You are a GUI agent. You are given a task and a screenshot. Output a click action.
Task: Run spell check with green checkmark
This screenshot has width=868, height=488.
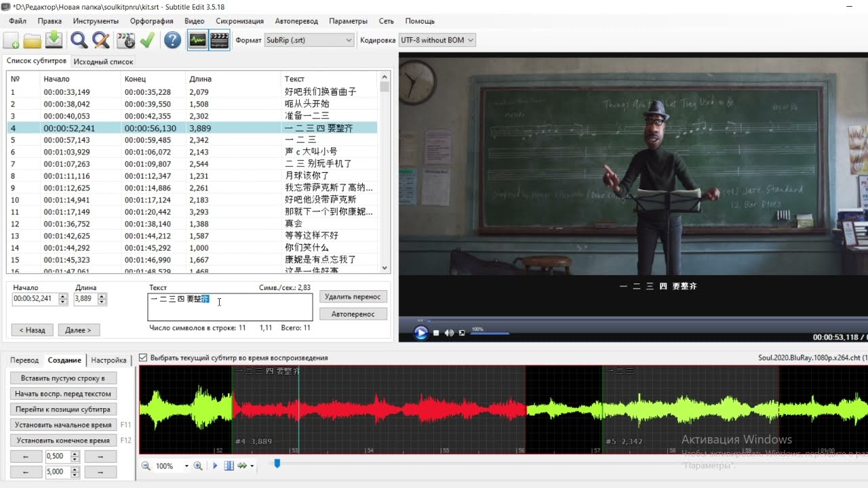[147, 40]
